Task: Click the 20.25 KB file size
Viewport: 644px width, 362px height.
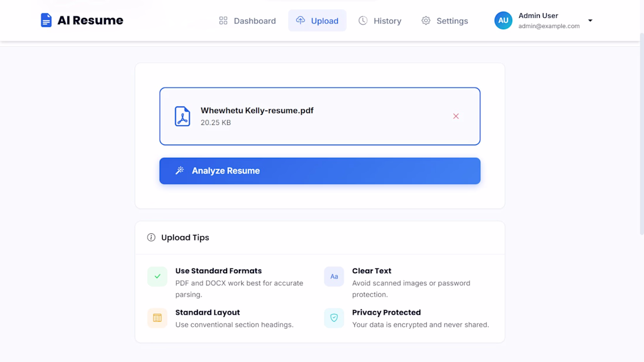Action: click(x=215, y=122)
